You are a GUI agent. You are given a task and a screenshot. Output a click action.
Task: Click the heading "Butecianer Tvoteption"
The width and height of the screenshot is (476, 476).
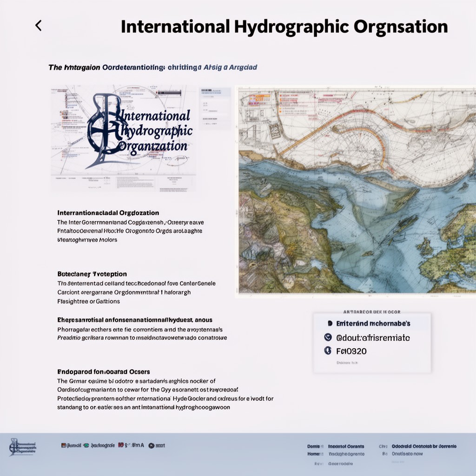pyautogui.click(x=92, y=274)
